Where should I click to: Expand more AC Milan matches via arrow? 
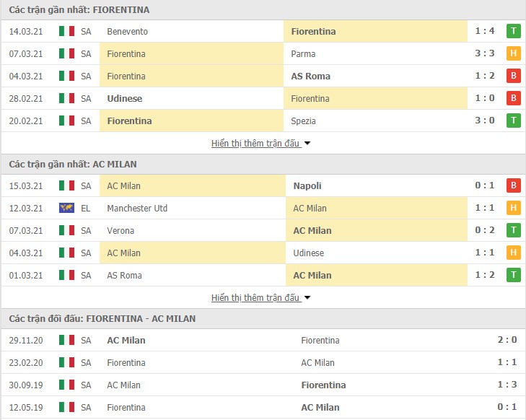307,298
